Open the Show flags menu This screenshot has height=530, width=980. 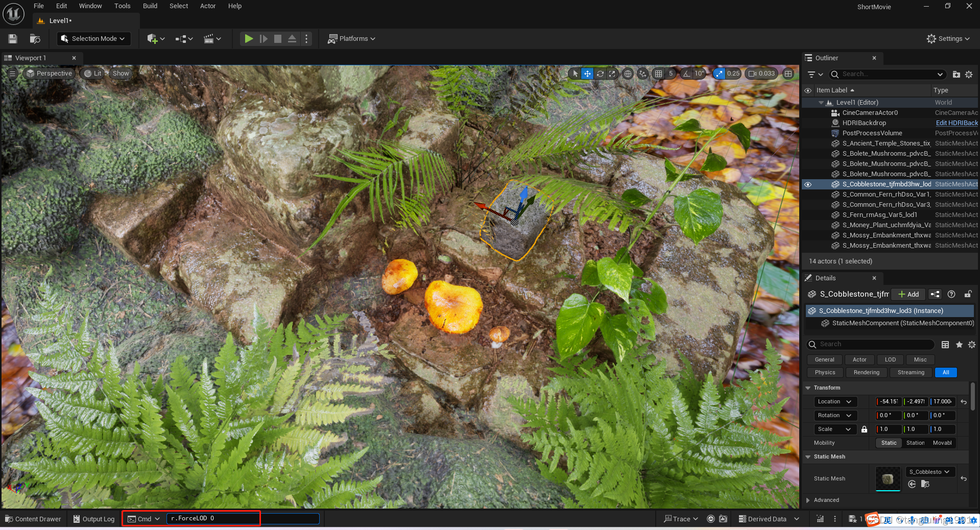pos(121,74)
